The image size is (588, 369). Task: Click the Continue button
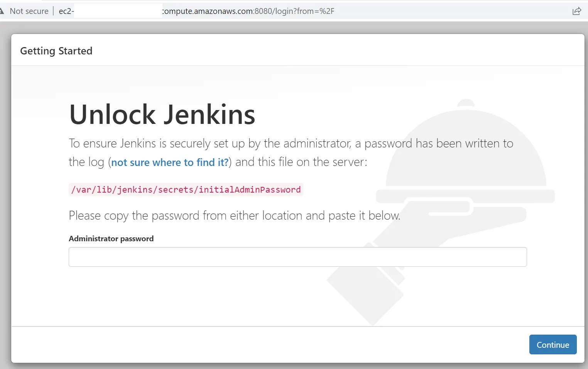pyautogui.click(x=553, y=345)
